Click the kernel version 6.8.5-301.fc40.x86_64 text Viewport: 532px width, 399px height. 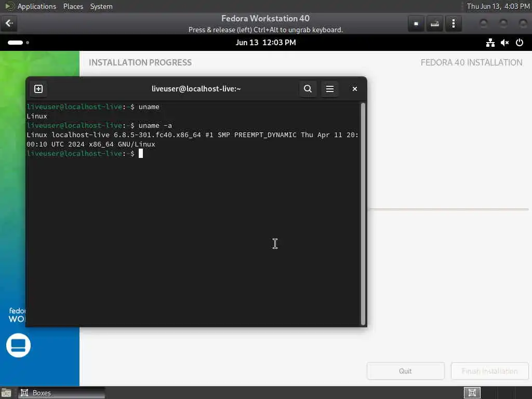point(157,135)
